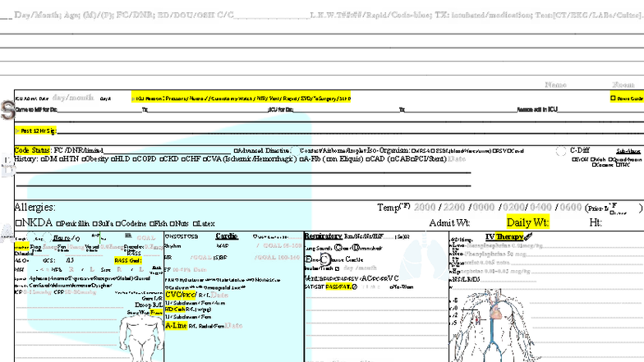Check the Penicillin allergy box

pos(59,224)
